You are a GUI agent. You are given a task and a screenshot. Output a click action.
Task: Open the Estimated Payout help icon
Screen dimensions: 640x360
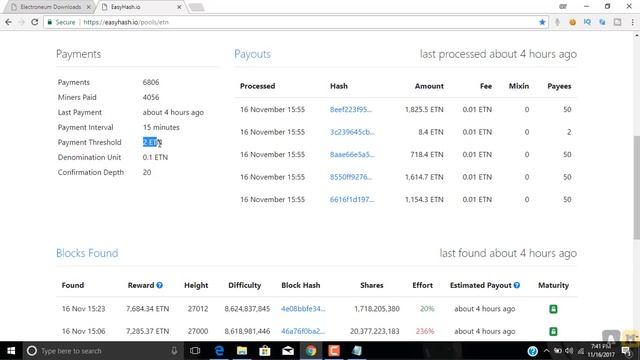click(517, 285)
